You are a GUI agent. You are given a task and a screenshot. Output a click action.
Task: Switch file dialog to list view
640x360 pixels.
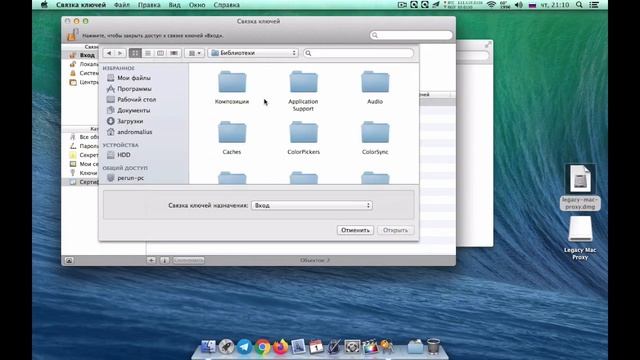[x=148, y=53]
